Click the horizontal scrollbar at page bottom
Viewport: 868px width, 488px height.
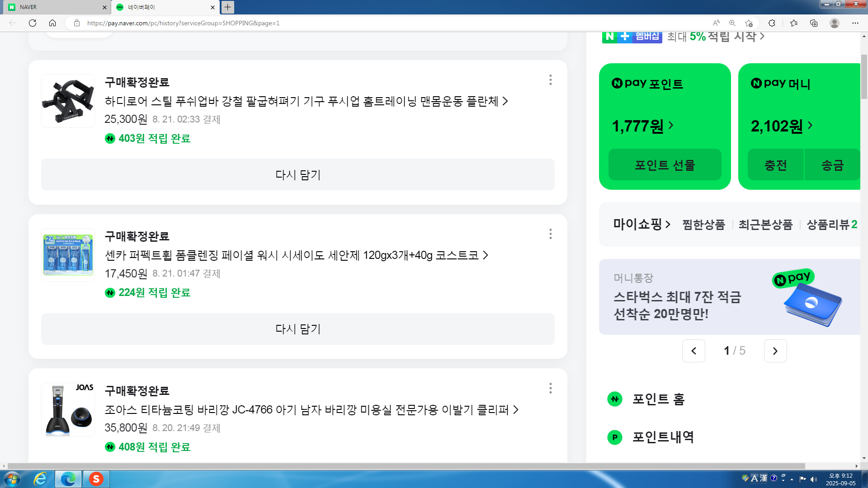coord(407,466)
